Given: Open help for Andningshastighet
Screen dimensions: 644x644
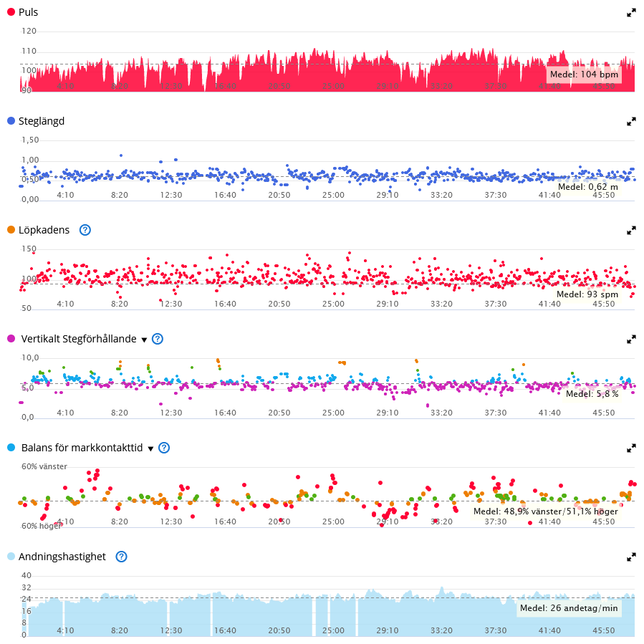Looking at the screenshot, I should click(x=121, y=557).
